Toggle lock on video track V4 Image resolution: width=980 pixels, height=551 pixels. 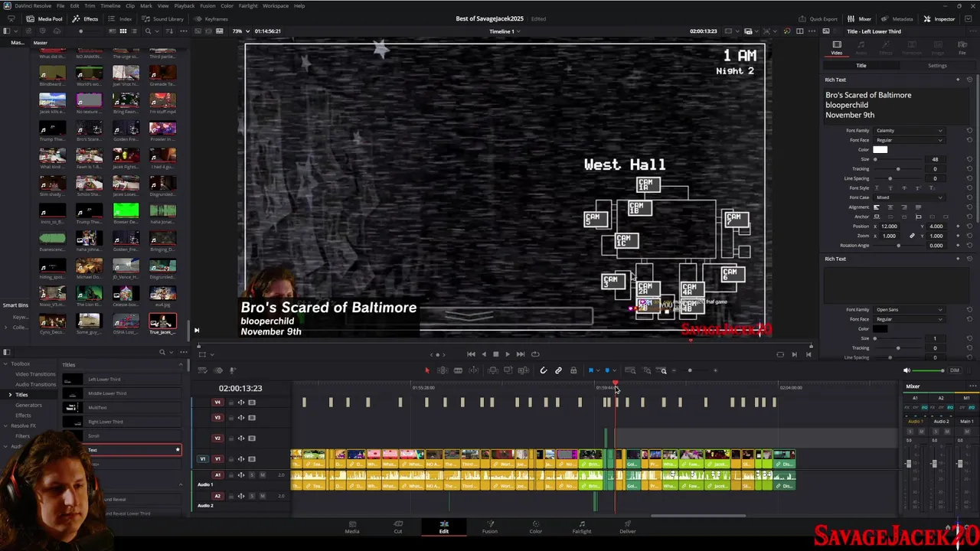[232, 403]
